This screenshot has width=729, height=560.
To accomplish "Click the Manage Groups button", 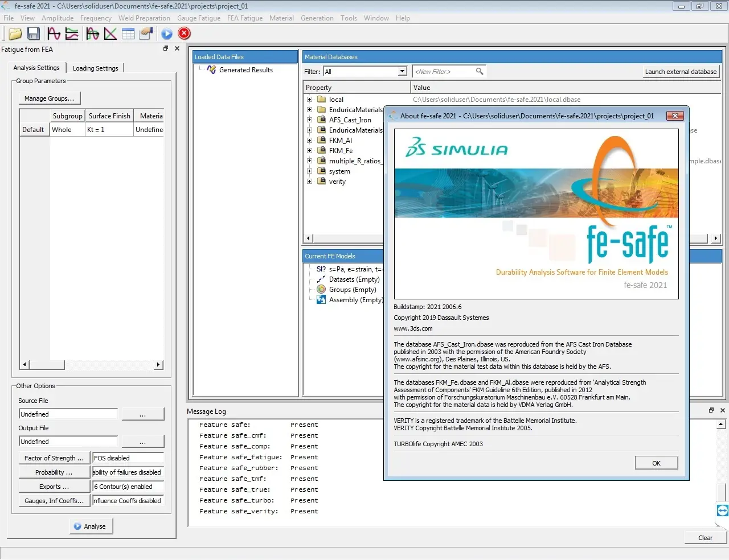I will tap(49, 98).
